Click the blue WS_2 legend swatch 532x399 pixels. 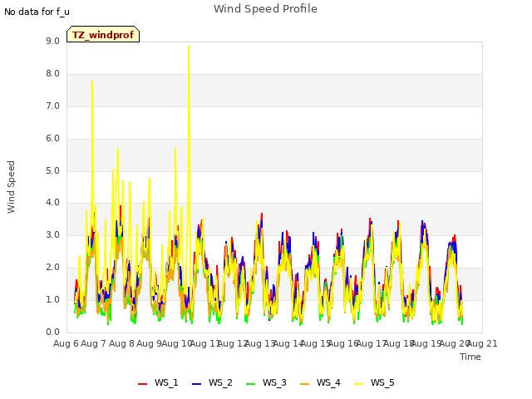click(x=196, y=383)
